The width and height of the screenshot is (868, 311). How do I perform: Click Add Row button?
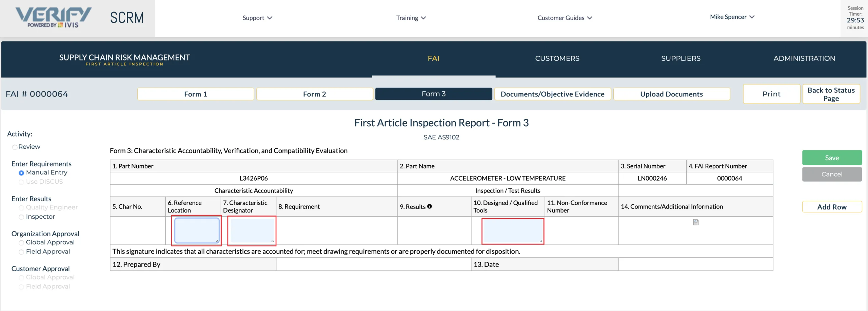pos(832,207)
